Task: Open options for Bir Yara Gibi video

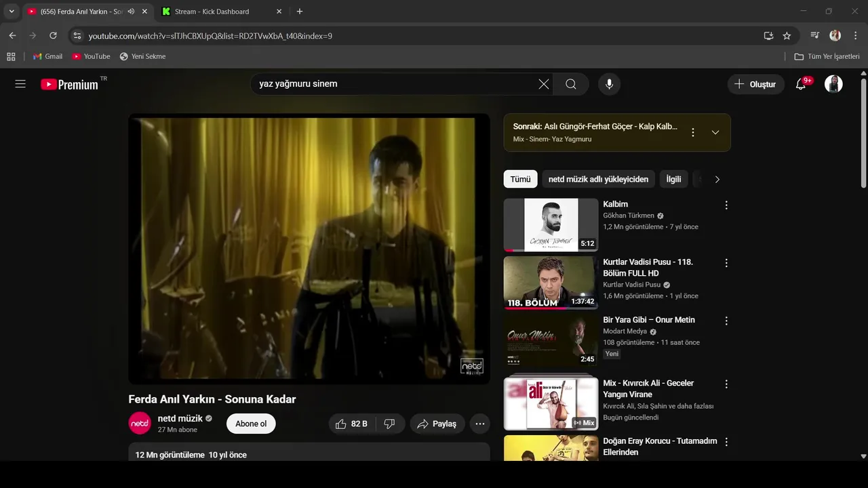Action: (x=726, y=321)
